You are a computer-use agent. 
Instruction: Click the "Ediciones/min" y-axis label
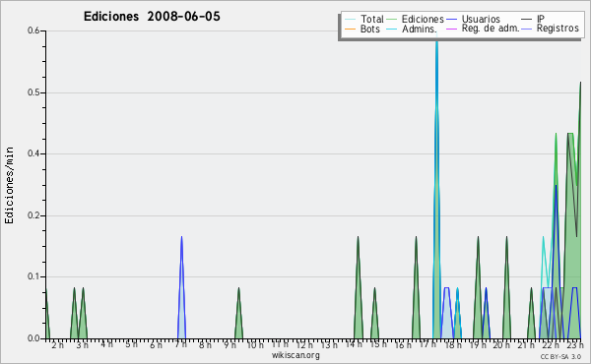tap(9, 185)
